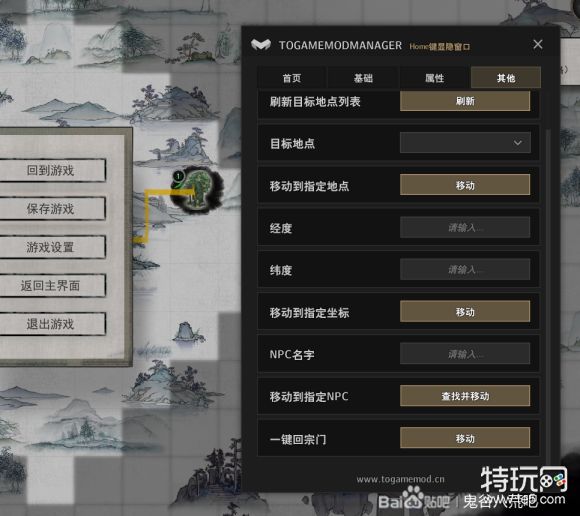Image resolution: width=580 pixels, height=516 pixels.
Task: Click the TOGAMEMODMANAGER logo icon
Action: (x=261, y=45)
